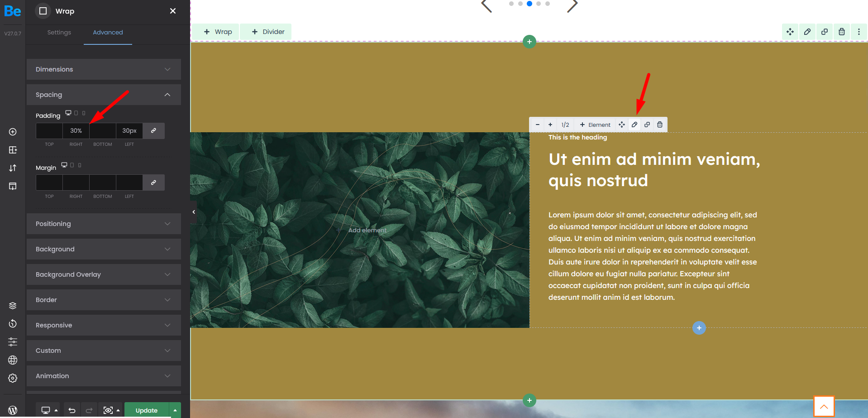Click the reorder sections arrows icon in sidebar
868x418 pixels.
point(13,168)
